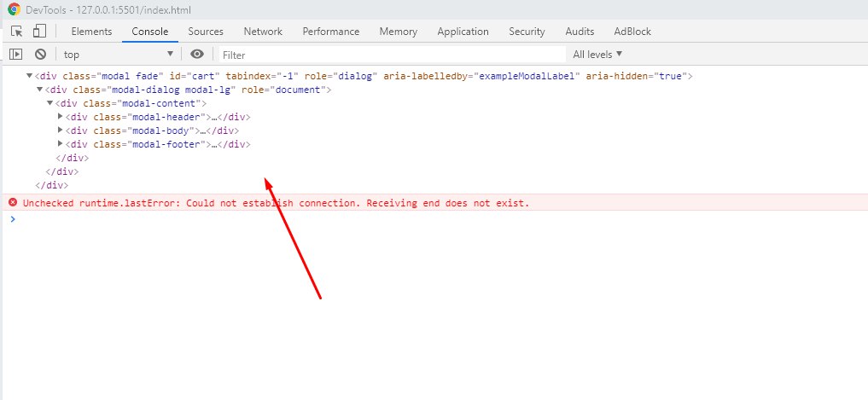Go to the Performance tab
868x400 pixels.
pos(331,32)
